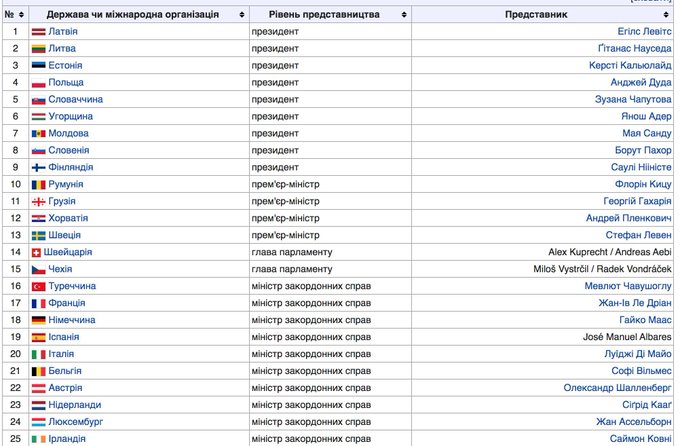Click the Lithuania flag icon
This screenshot has height=446, width=680.
(x=39, y=49)
